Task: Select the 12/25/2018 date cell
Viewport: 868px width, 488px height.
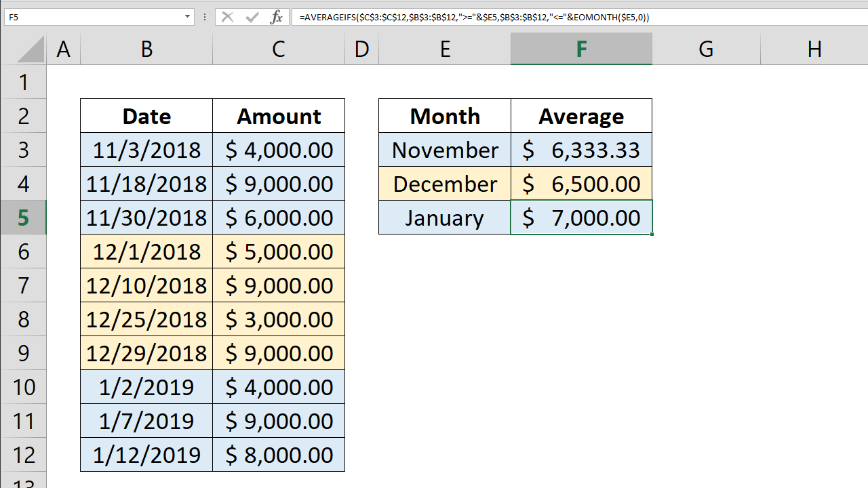Action: [x=146, y=319]
